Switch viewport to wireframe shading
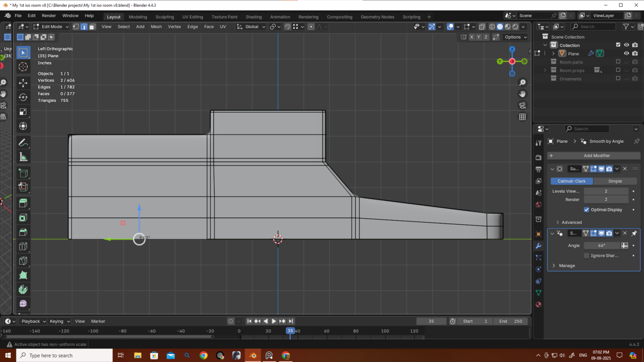Image resolution: width=644 pixels, height=362 pixels. (492, 27)
